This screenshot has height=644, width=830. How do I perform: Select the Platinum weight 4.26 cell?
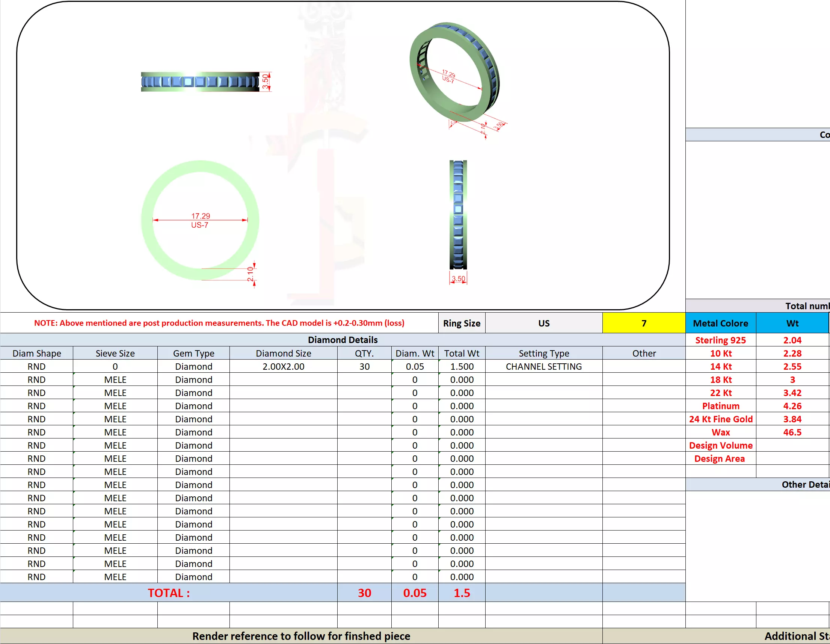[x=792, y=406]
